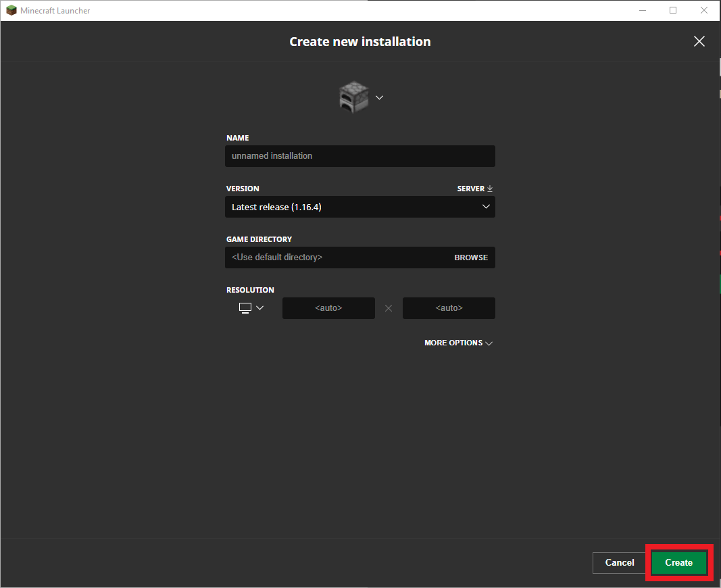Screen dimensions: 721x588
Task: Expand the installation icon chooser chevron
Action: point(379,97)
